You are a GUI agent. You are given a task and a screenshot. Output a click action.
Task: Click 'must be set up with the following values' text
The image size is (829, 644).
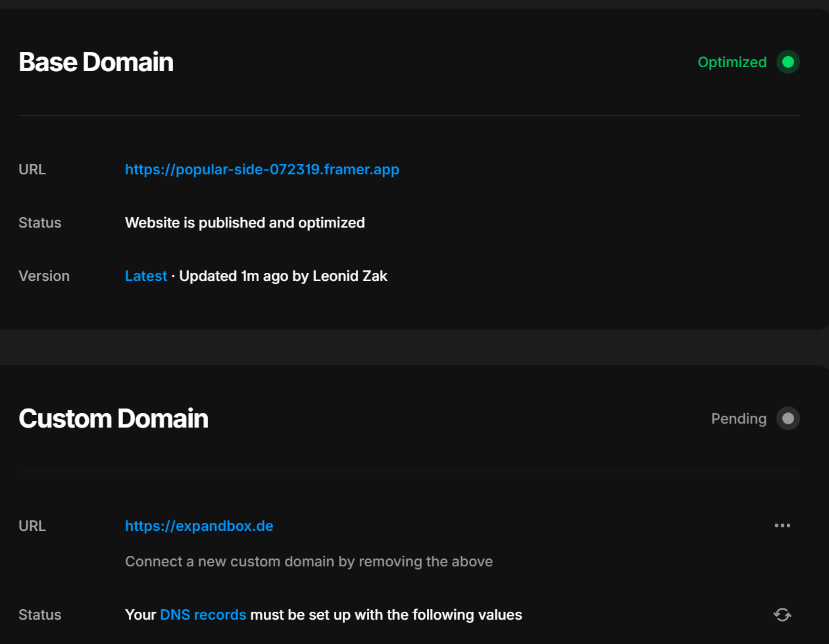(x=386, y=615)
